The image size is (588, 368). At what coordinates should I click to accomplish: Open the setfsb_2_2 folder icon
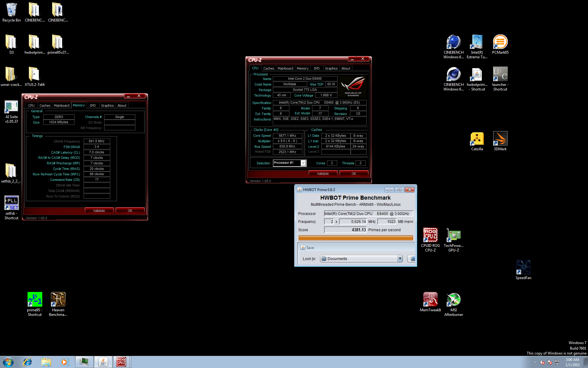[11, 173]
